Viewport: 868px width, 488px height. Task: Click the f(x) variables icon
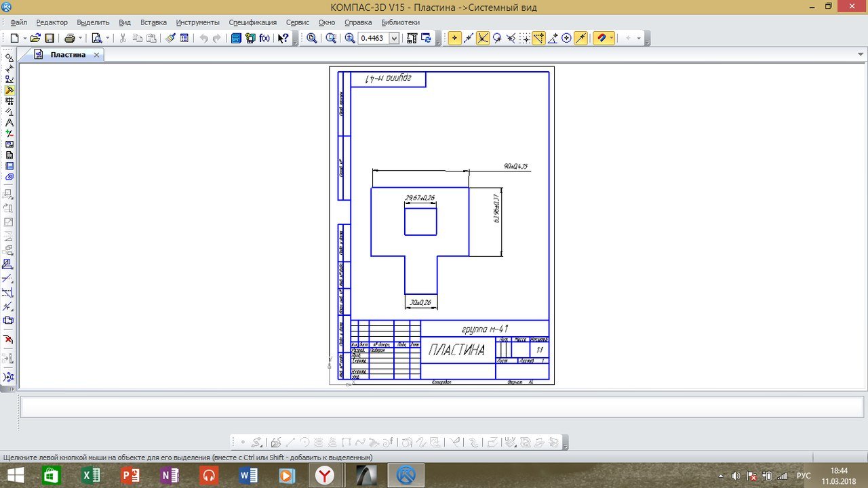pos(264,39)
